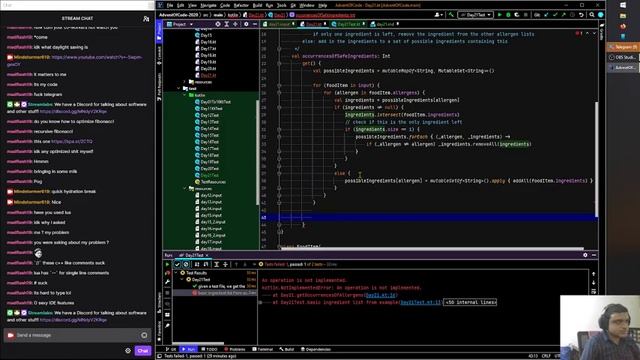
Task: Collapse the test folder in project tree
Action: 178,89
